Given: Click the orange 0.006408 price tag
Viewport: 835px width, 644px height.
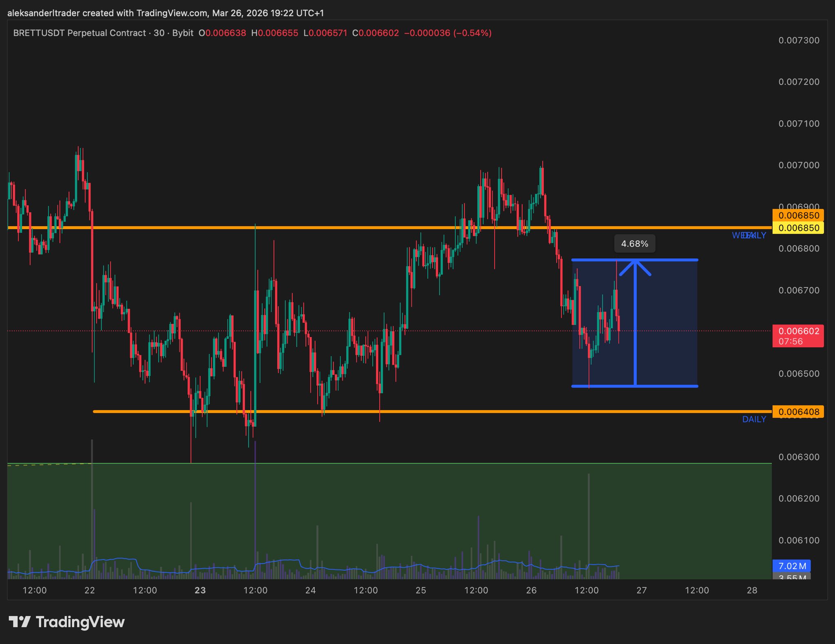Looking at the screenshot, I should pyautogui.click(x=797, y=412).
